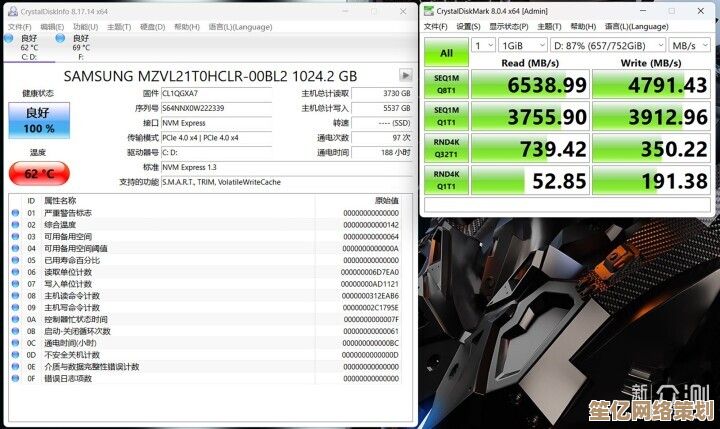Click the 3912.96 write result

point(652,117)
